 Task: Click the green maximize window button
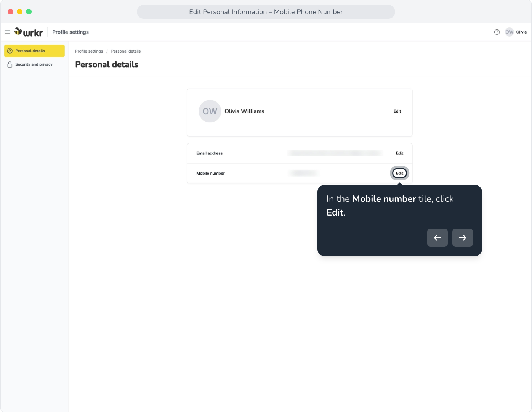pos(29,12)
